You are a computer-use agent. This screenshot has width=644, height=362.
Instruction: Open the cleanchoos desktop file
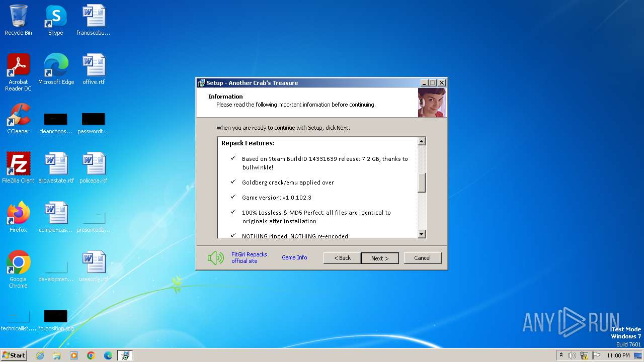56,123
